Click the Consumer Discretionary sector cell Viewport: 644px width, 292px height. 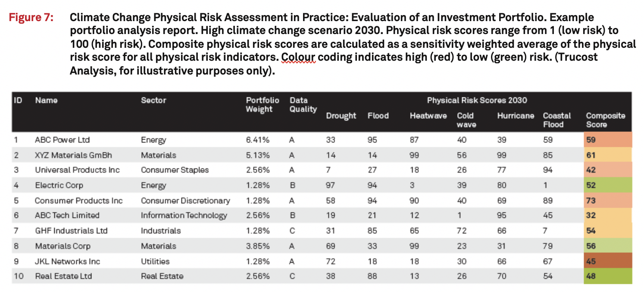185,200
